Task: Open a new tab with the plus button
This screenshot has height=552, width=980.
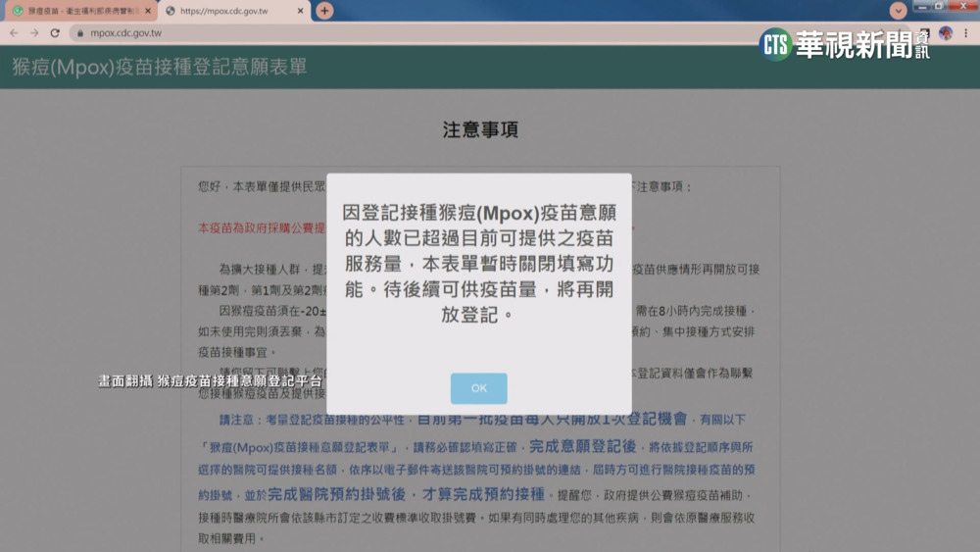Action: coord(324,11)
